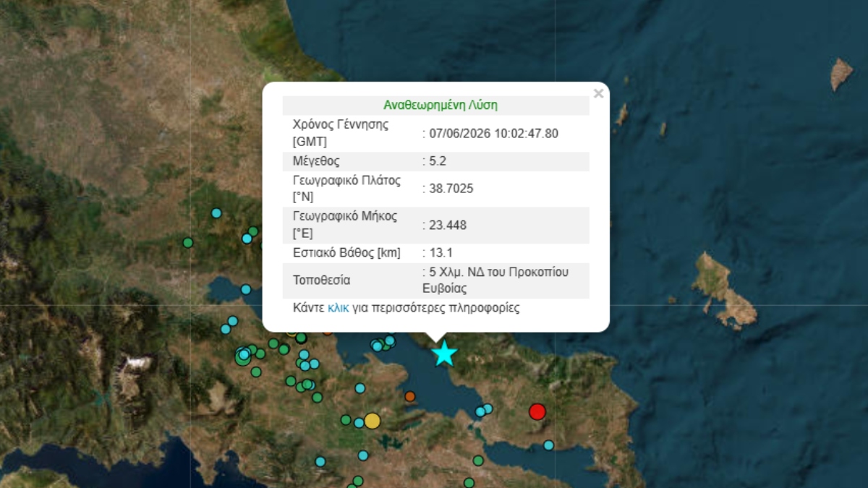
Task: Select the 'Γεωγραφικό Μήκος [°E]' label
Action: point(345,225)
